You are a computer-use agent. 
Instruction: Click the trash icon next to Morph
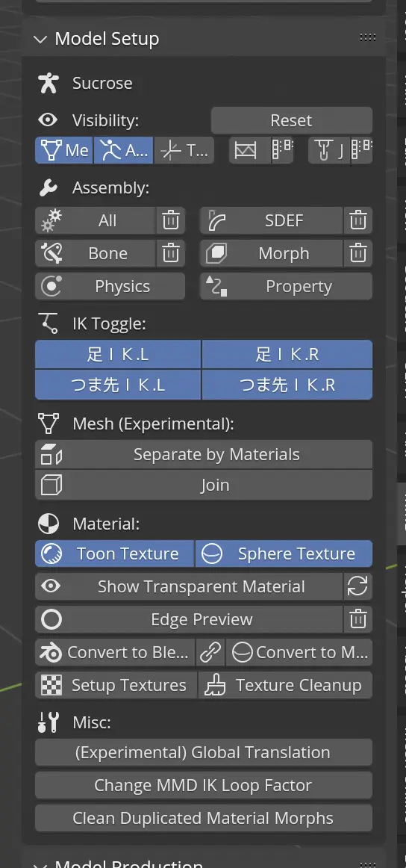tap(358, 253)
